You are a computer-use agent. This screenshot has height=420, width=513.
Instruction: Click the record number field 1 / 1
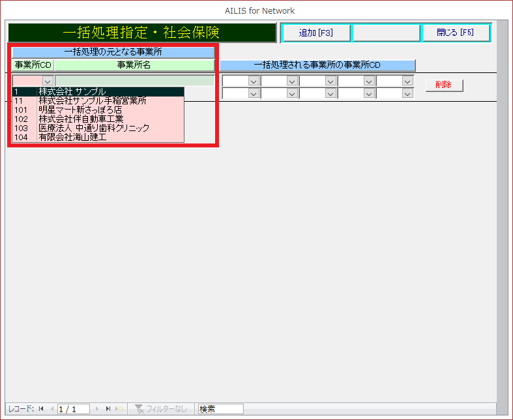(x=74, y=409)
